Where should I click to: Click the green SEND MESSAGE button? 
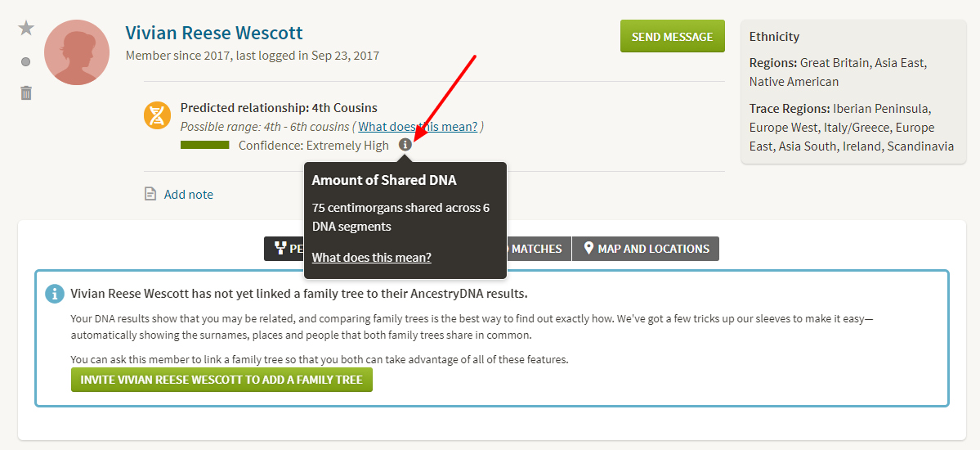pos(673,36)
